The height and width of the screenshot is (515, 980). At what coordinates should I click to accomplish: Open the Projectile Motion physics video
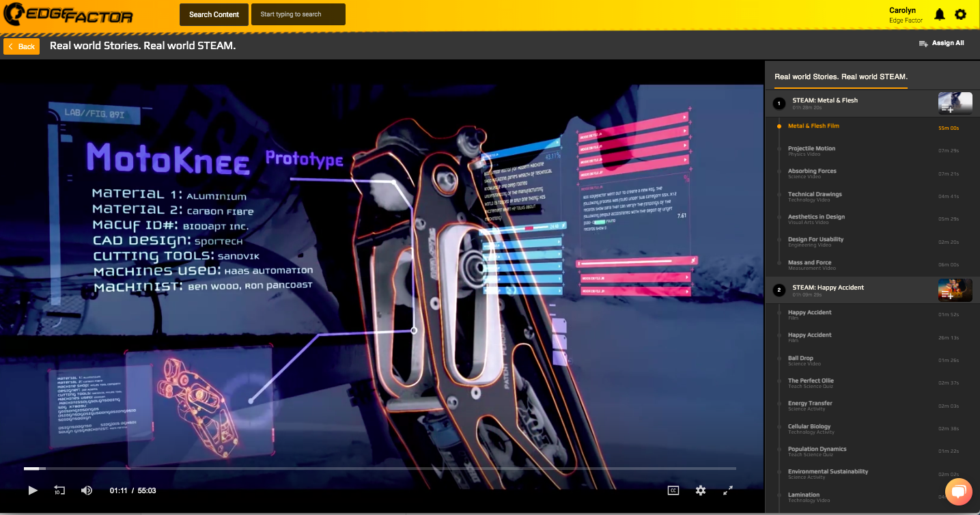click(x=811, y=149)
